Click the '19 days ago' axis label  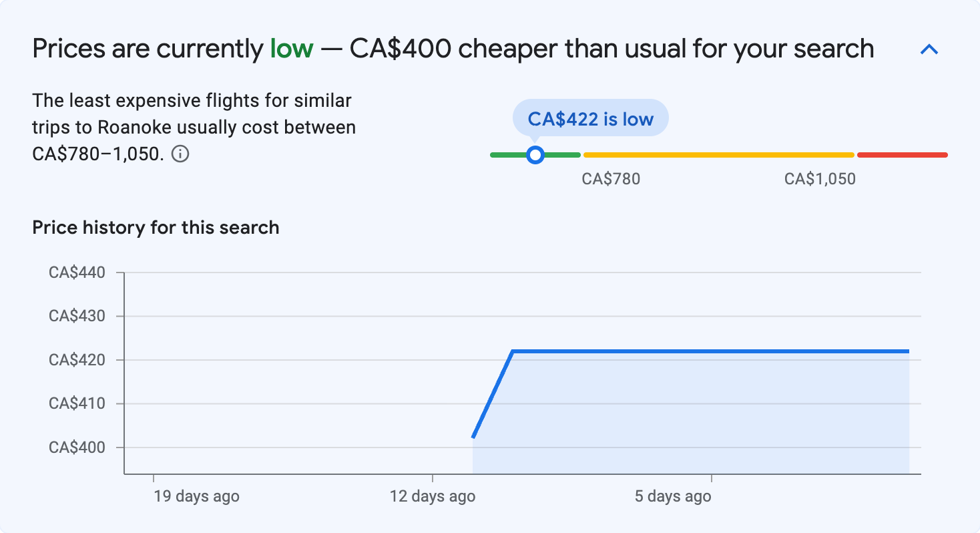pos(196,496)
